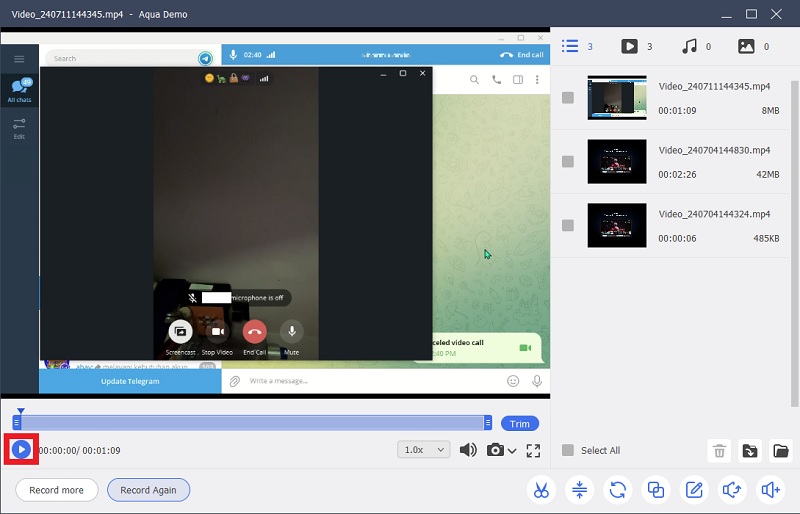Check the box for Video_240704144830.mp4

coord(567,161)
